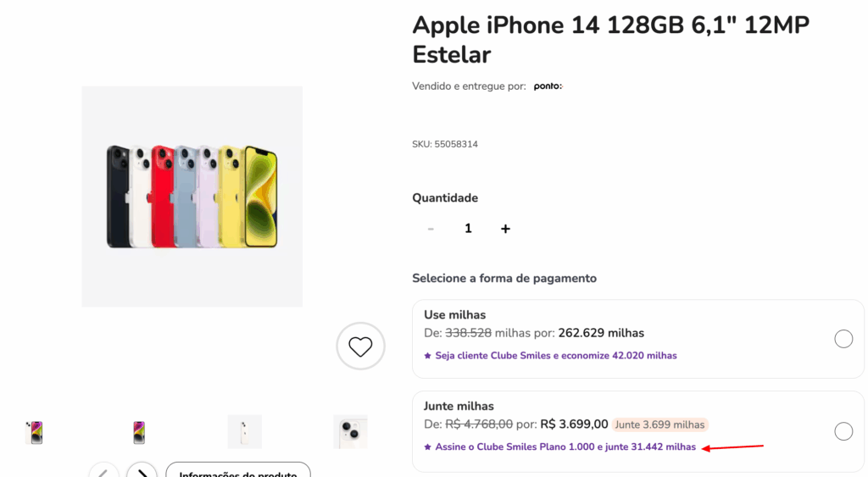The width and height of the screenshot is (868, 477).
Task: Show the second thumbnail, the iPhone front view
Action: [139, 432]
